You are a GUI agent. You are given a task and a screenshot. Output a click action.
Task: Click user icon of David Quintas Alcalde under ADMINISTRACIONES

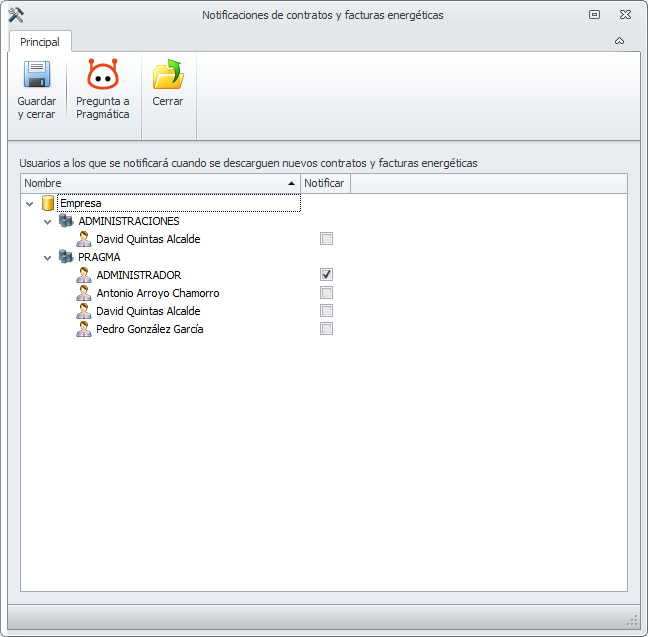(84, 239)
